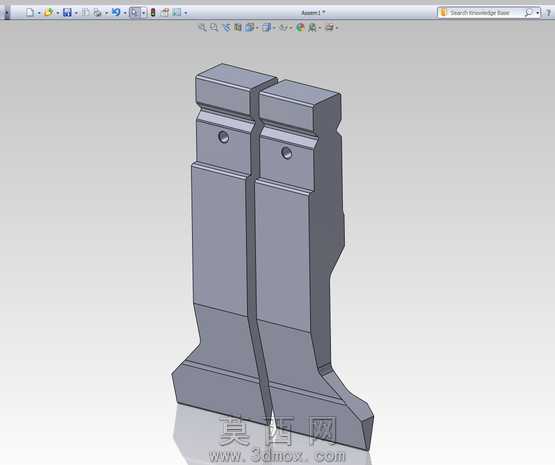The image size is (555, 465).
Task: Open the Display Style icon
Action: coord(267,27)
